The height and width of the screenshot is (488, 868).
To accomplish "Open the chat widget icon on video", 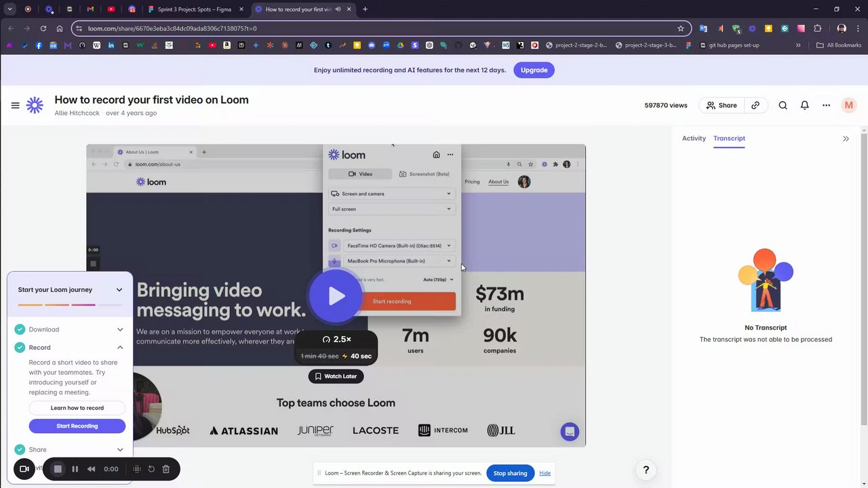I will point(570,432).
